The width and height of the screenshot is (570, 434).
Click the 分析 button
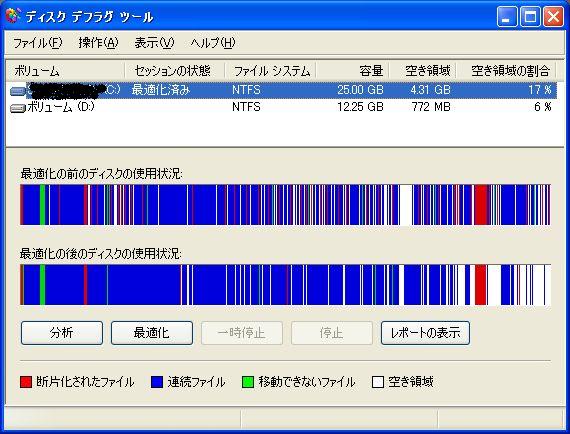coord(62,333)
